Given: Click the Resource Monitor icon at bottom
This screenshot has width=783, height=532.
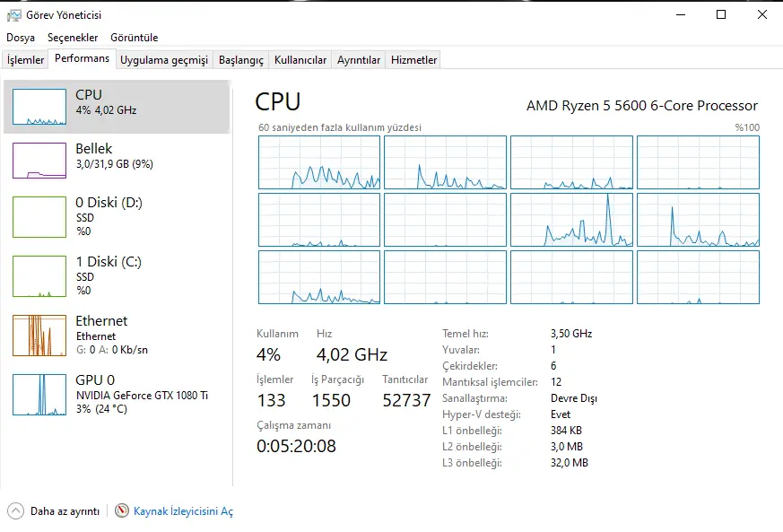Looking at the screenshot, I should [121, 510].
